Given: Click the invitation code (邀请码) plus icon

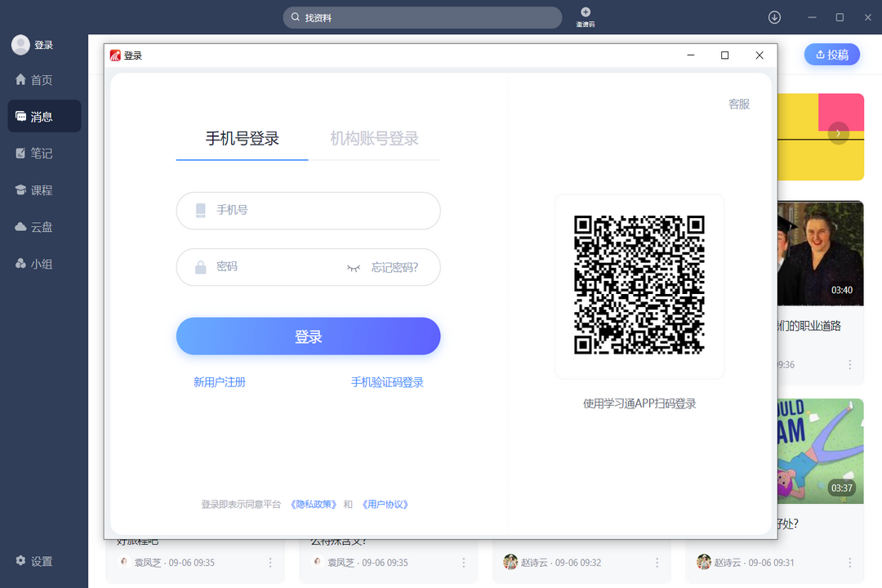Looking at the screenshot, I should click(586, 12).
